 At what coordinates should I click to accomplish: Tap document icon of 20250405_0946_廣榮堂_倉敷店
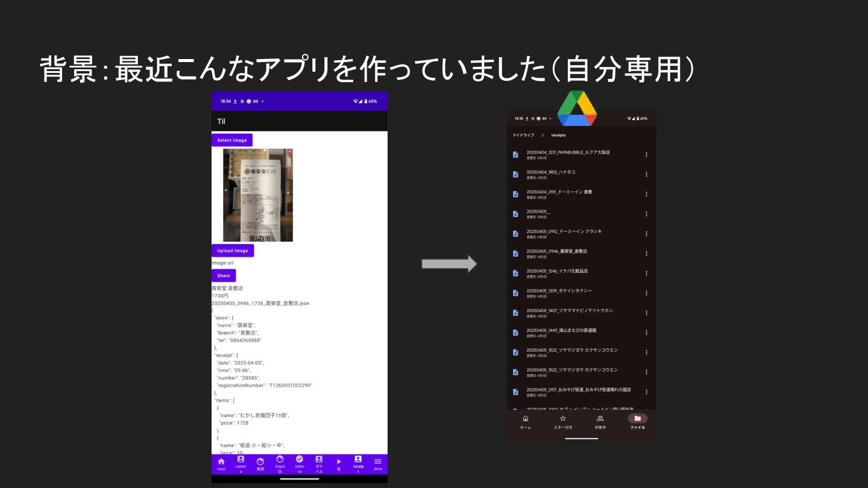(x=515, y=253)
